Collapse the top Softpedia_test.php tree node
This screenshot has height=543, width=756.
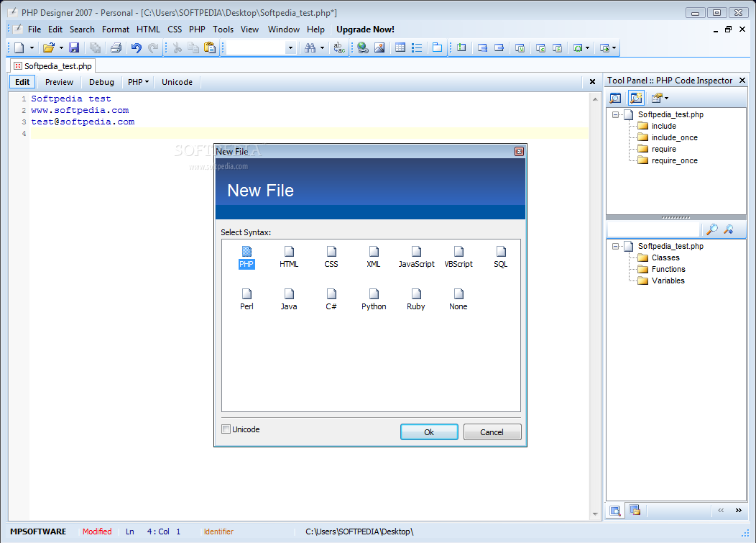tap(616, 114)
